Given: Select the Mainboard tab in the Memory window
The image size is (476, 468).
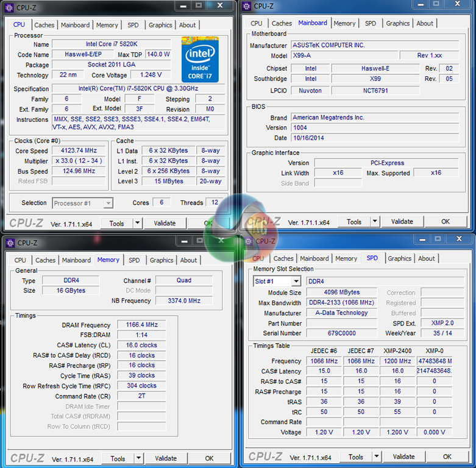Looking at the screenshot, I should click(76, 260).
